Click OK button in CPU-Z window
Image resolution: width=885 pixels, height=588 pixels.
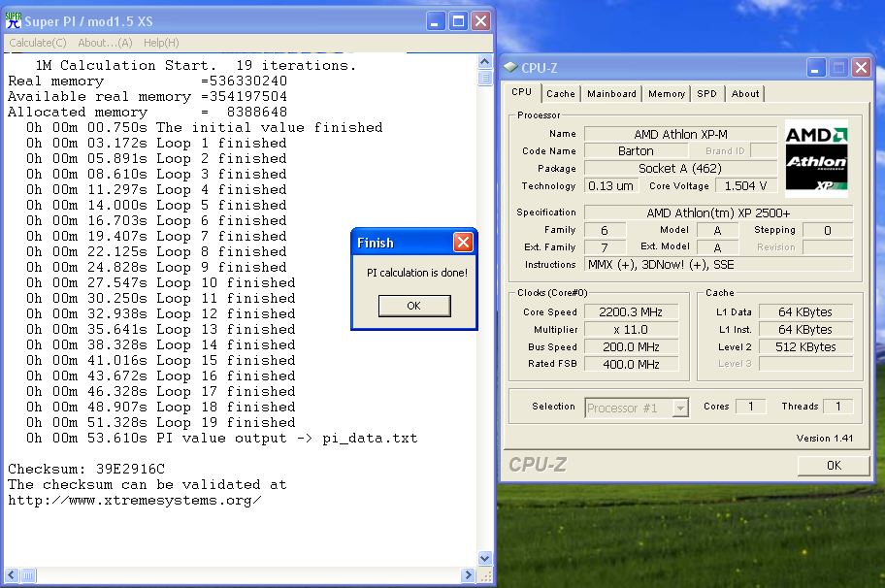tap(834, 465)
